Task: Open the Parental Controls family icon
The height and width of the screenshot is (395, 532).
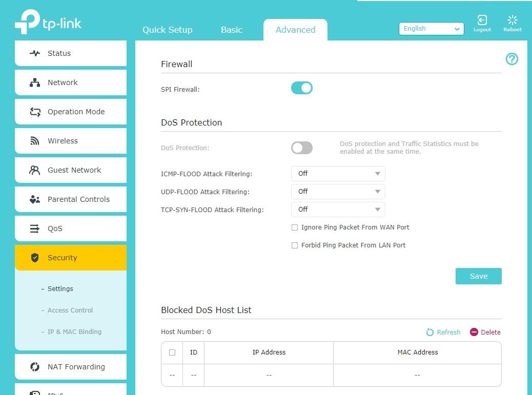Action: tap(35, 199)
